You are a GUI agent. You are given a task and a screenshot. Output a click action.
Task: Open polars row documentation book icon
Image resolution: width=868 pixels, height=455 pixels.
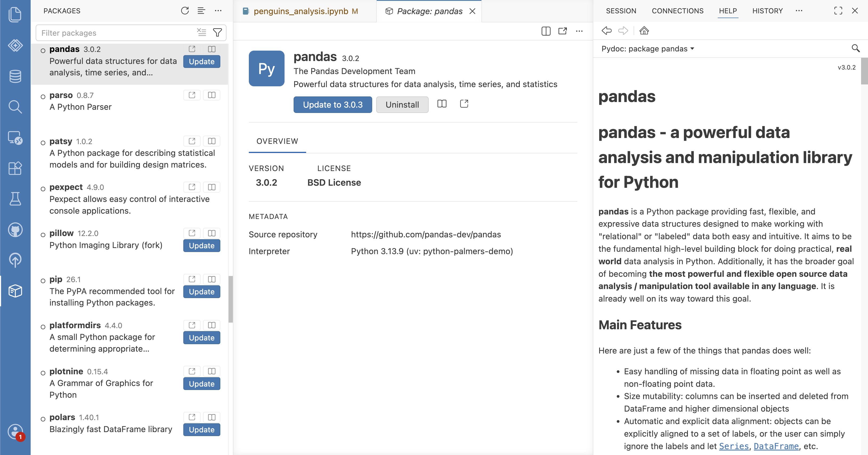click(x=212, y=417)
